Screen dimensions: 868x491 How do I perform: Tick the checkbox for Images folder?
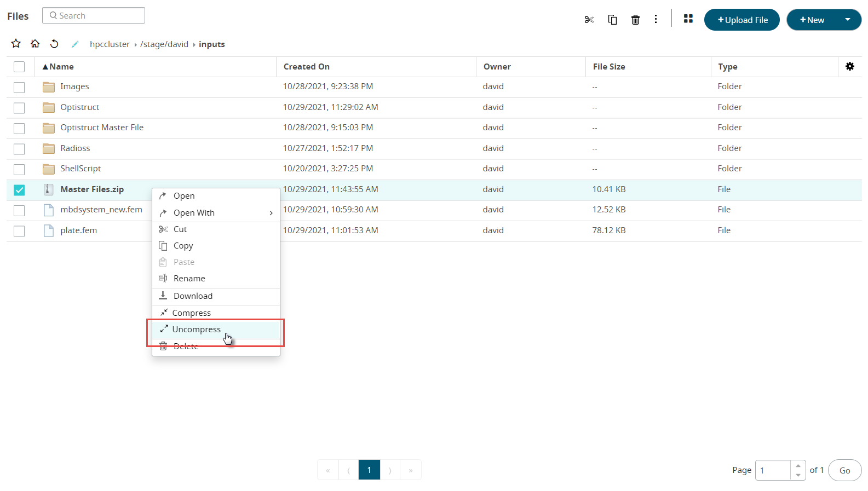click(x=19, y=87)
